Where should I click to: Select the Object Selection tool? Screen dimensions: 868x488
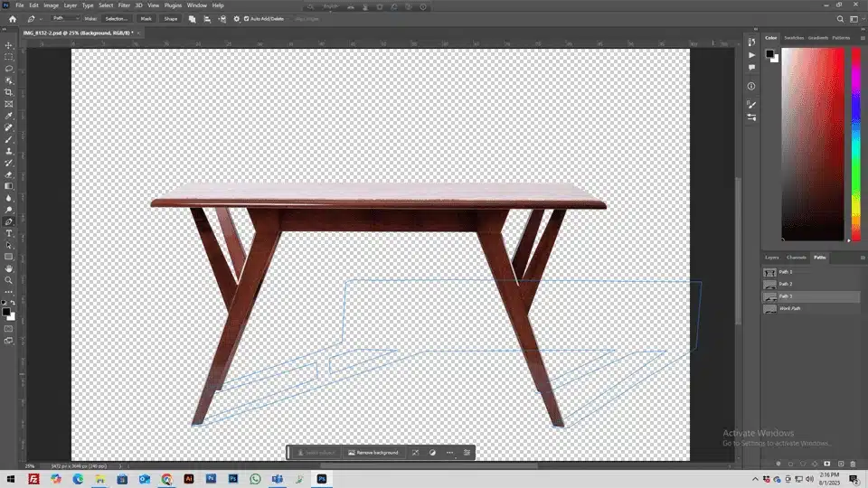(9, 80)
